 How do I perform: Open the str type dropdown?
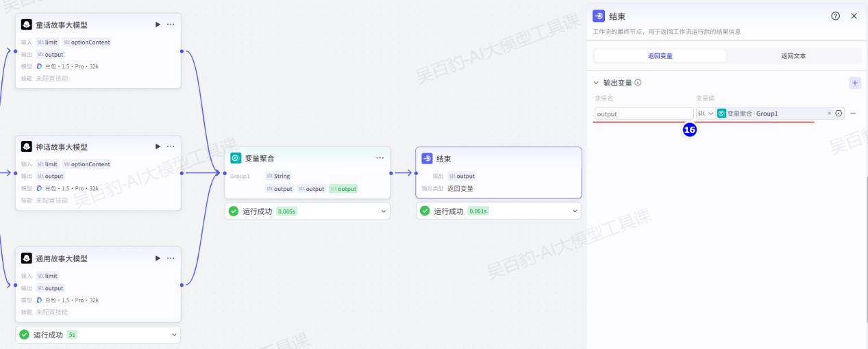click(x=706, y=114)
